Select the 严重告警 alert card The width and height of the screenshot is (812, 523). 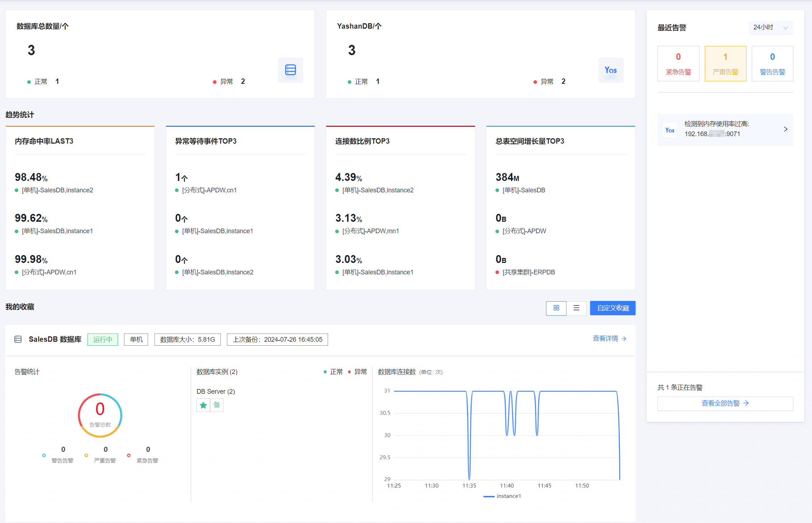coord(725,63)
